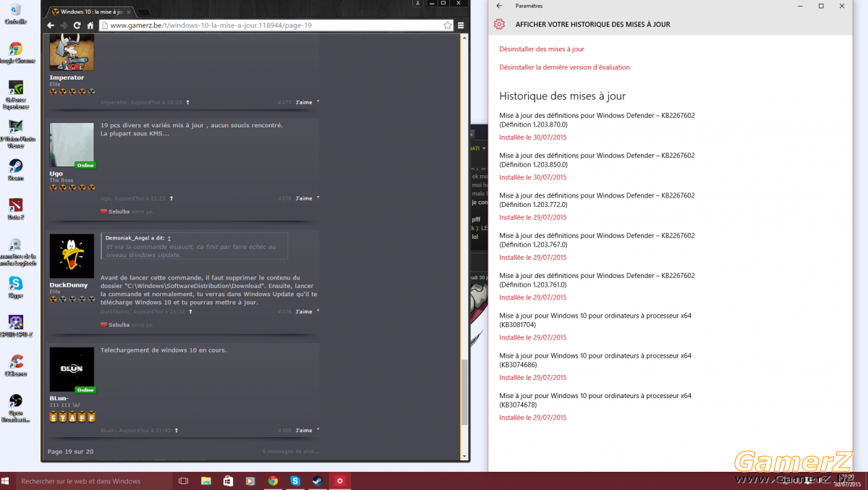Go back with the Paramètres window arrow
The width and height of the screenshot is (868, 490).
(499, 6)
